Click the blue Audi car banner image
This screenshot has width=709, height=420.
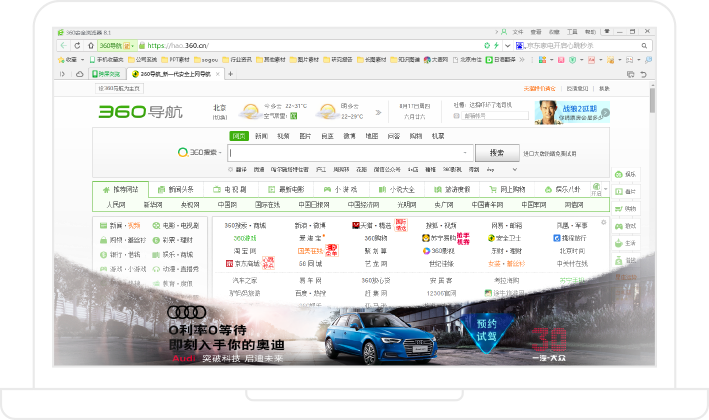pos(381,337)
